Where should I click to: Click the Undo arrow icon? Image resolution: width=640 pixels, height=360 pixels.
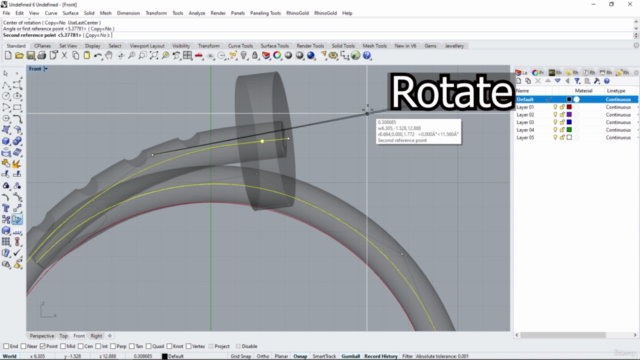pyautogui.click(x=98, y=56)
